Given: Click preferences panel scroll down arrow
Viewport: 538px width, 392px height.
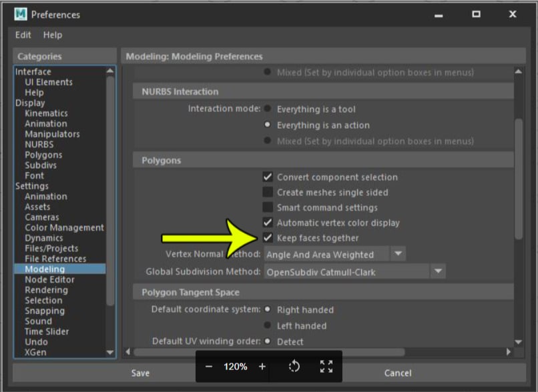Looking at the screenshot, I should point(519,341).
